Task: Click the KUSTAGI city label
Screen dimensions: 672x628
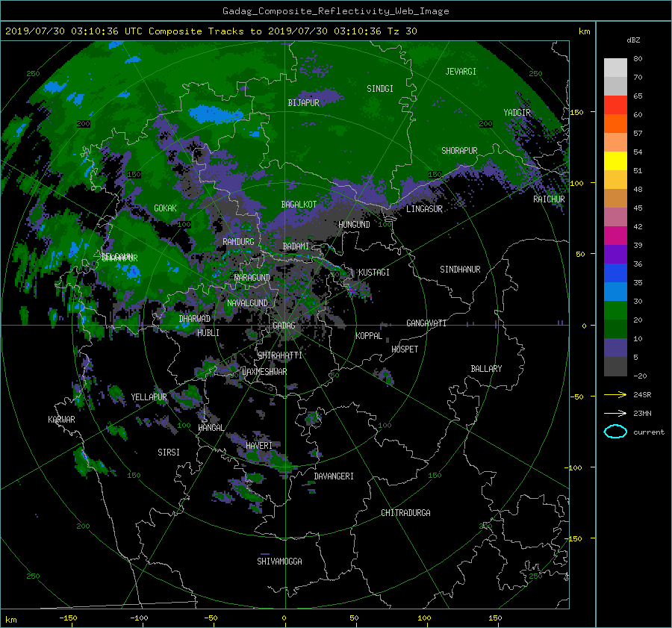Action: click(x=374, y=273)
